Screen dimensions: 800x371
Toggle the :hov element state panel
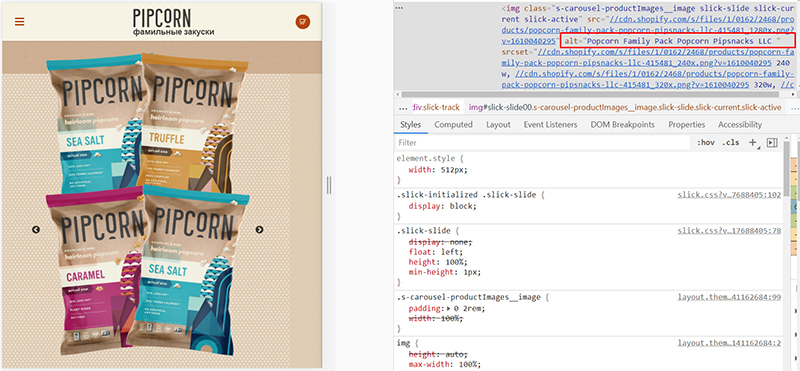coord(706,143)
